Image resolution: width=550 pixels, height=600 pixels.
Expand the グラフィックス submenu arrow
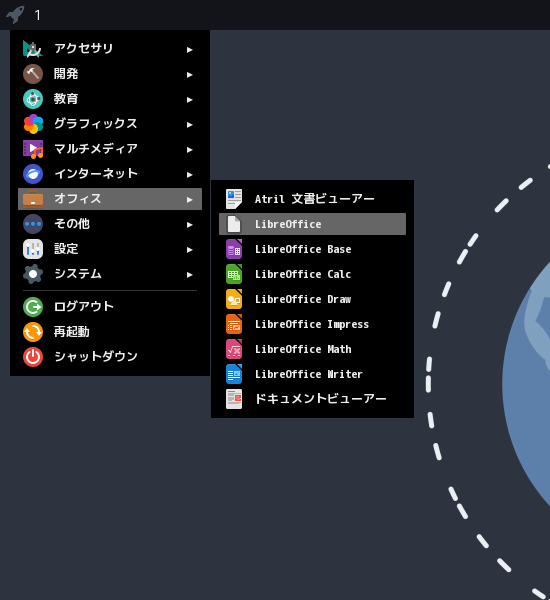(x=189, y=125)
